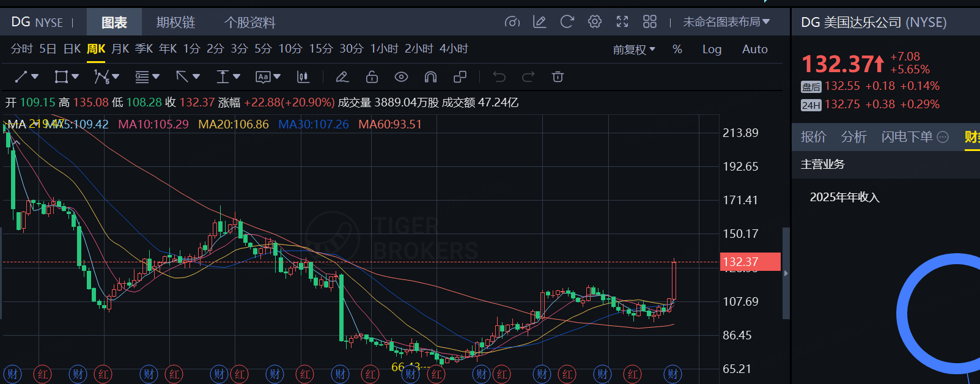This screenshot has height=384, width=980.
Task: Select the vertical measure range tool
Action: [x=223, y=77]
